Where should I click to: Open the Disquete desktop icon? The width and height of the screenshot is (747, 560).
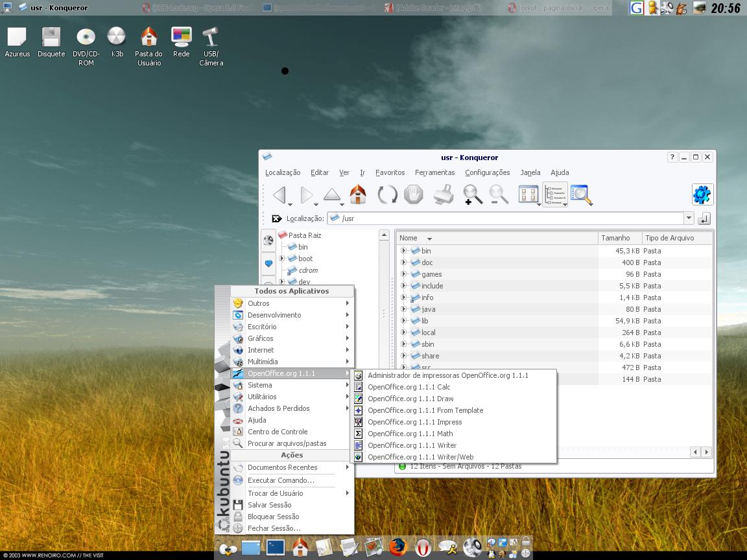coord(51,43)
